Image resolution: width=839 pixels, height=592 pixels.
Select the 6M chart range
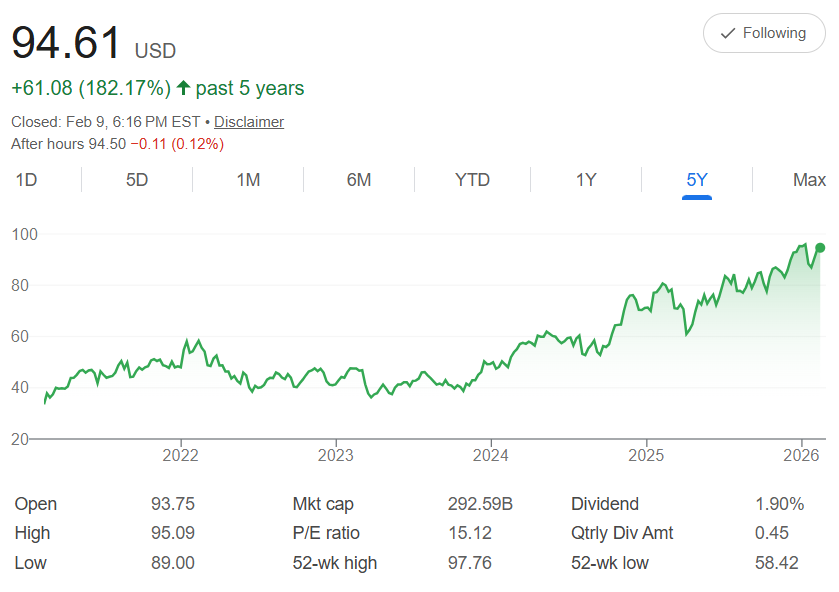coord(359,180)
